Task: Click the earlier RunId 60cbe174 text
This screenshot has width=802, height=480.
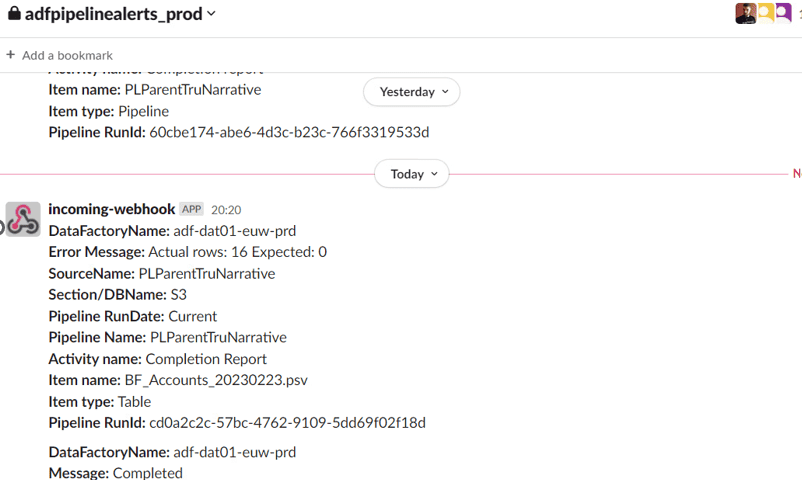Action: tap(288, 132)
